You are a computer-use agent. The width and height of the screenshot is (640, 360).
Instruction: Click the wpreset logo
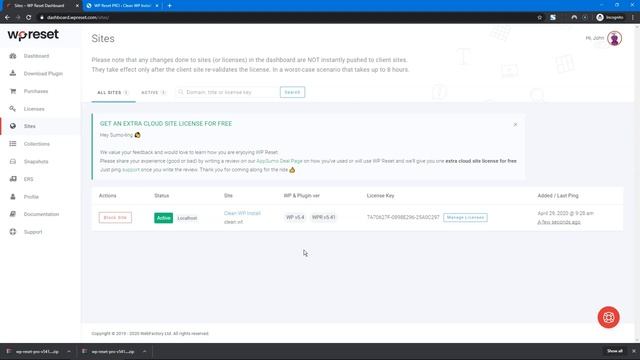tap(33, 35)
